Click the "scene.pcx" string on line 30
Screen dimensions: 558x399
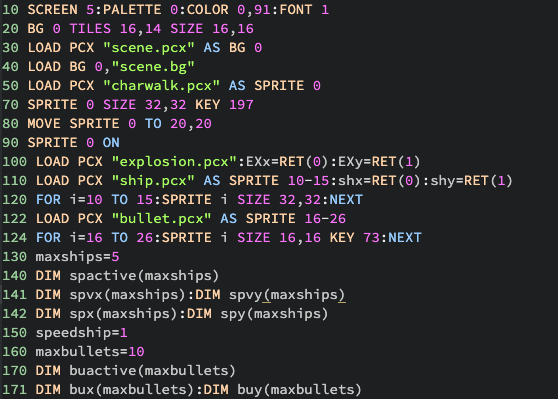pyautogui.click(x=149, y=48)
